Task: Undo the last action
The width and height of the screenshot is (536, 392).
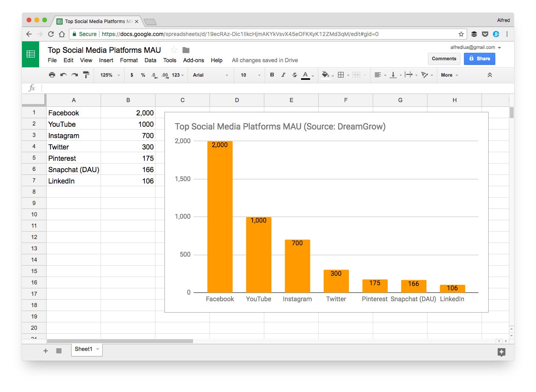Action: [x=63, y=75]
